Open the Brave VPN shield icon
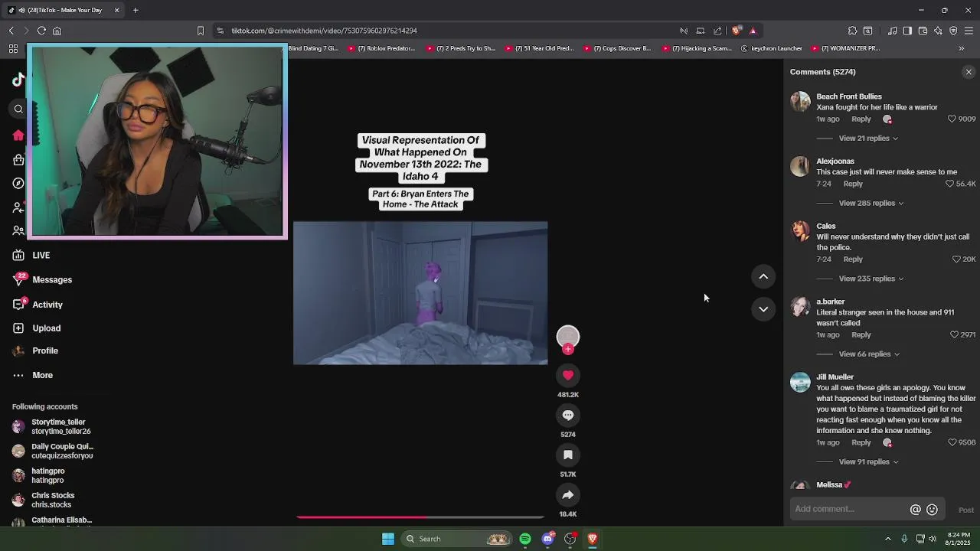The image size is (980, 551). coord(953,31)
